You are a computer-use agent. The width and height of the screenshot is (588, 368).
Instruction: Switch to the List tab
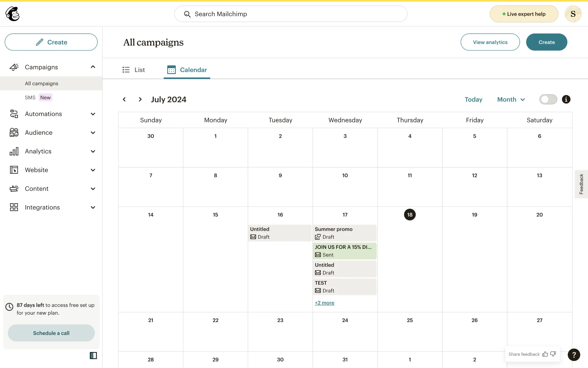tap(134, 70)
